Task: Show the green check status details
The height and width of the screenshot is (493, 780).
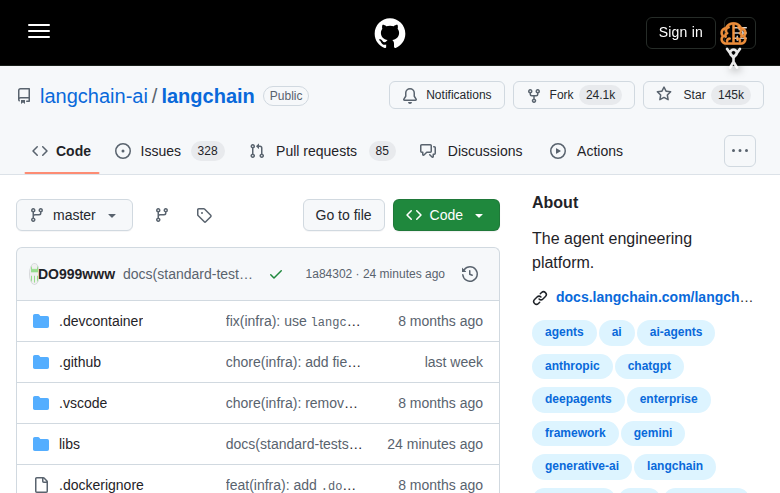Action: pyautogui.click(x=276, y=274)
